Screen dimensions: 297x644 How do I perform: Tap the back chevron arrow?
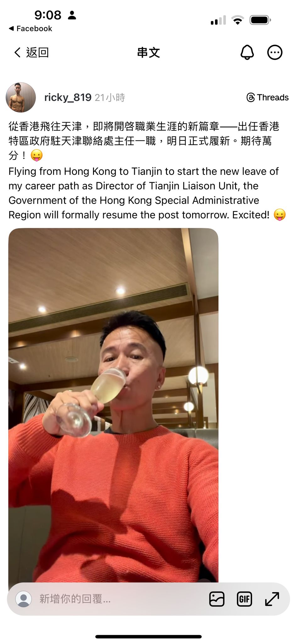pos(18,53)
